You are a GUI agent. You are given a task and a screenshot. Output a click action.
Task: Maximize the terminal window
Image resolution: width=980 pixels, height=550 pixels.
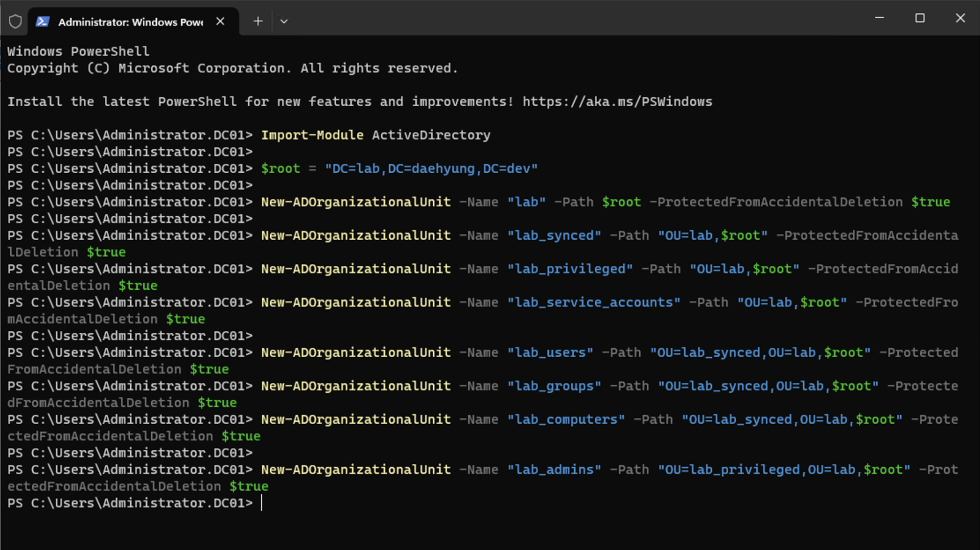[x=920, y=18]
